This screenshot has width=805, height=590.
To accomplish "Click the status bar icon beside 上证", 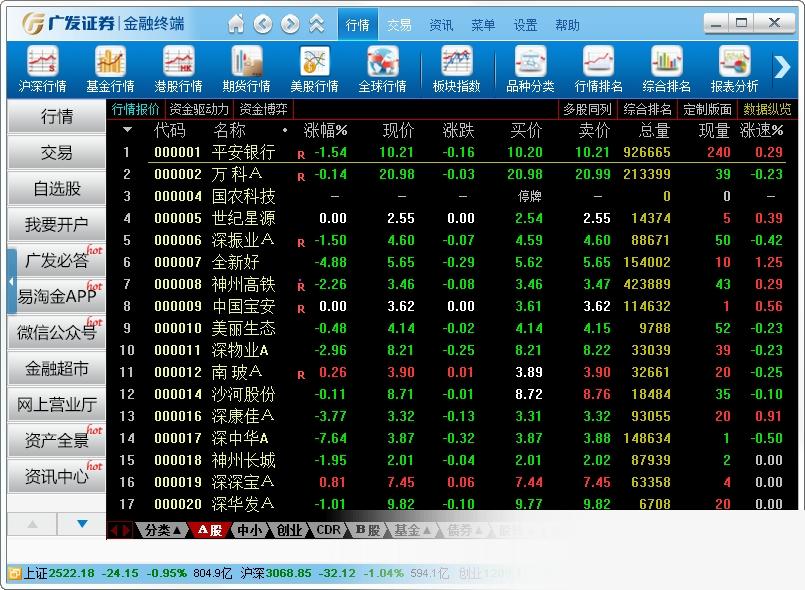I will (15, 573).
